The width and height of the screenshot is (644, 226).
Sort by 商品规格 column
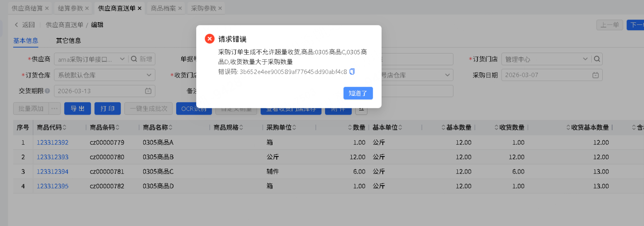coord(241,127)
